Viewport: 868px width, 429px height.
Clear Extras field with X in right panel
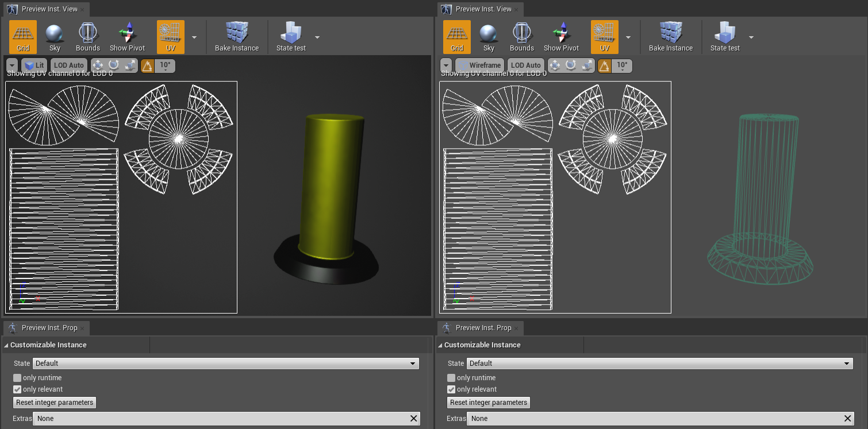pyautogui.click(x=848, y=419)
